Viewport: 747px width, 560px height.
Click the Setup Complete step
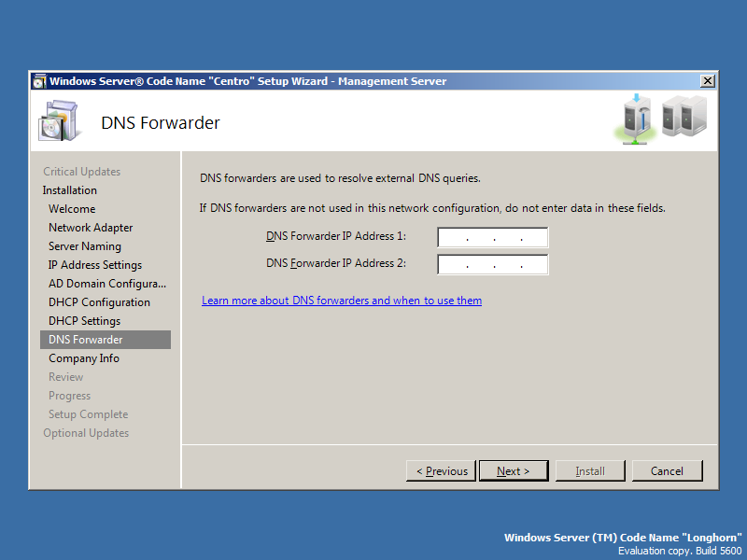(88, 414)
